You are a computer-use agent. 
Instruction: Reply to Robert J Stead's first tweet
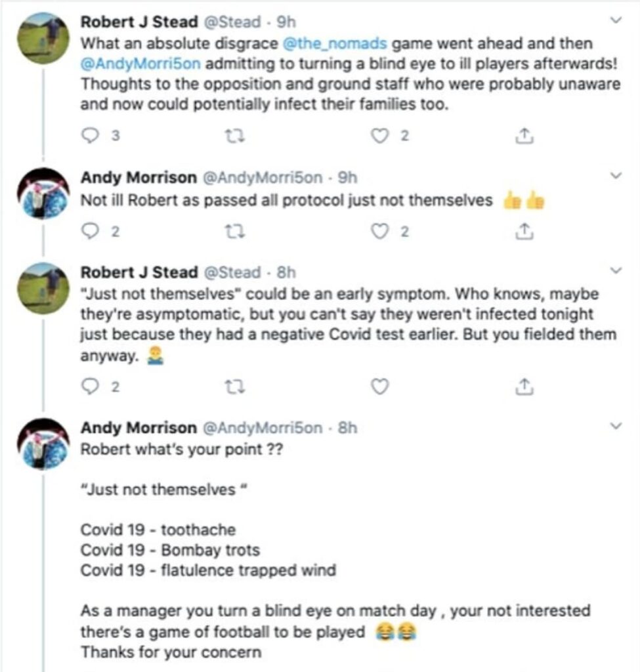click(x=89, y=136)
